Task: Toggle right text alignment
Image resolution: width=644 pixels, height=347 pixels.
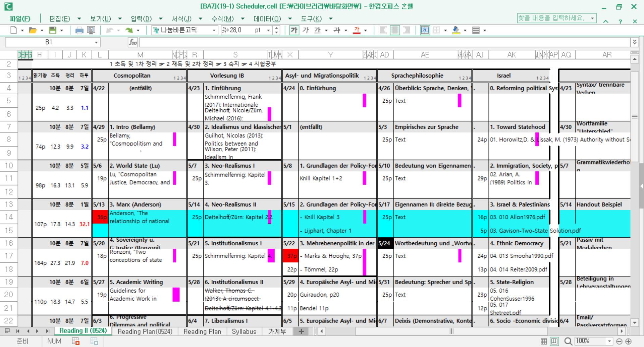Action: [407, 30]
